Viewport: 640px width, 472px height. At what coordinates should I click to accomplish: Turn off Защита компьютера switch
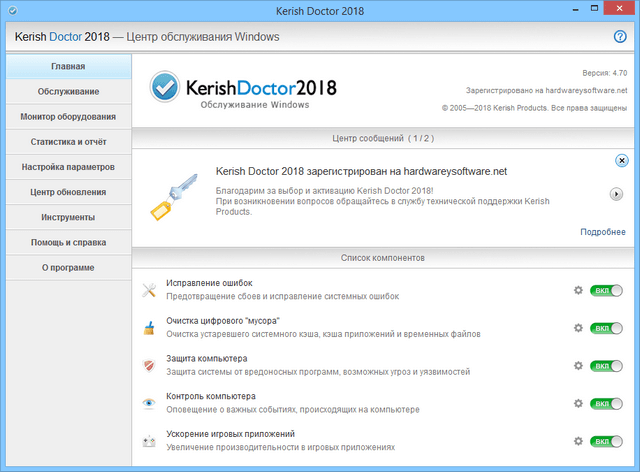[x=606, y=365]
